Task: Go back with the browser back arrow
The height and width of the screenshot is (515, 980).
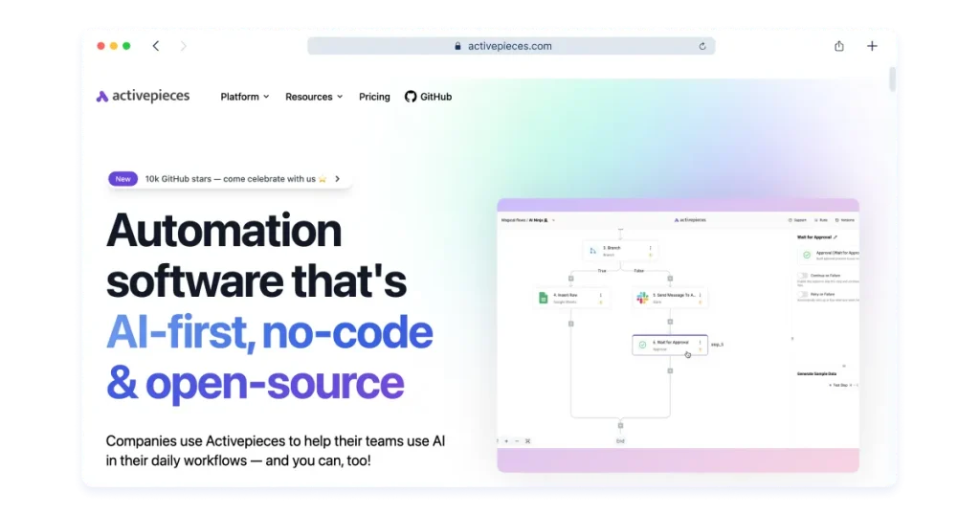Action: [156, 46]
